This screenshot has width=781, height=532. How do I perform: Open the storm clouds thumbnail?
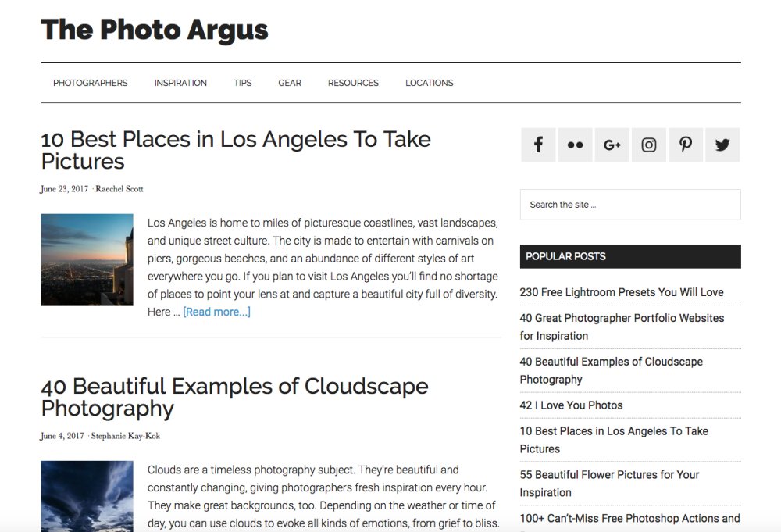[x=87, y=496]
